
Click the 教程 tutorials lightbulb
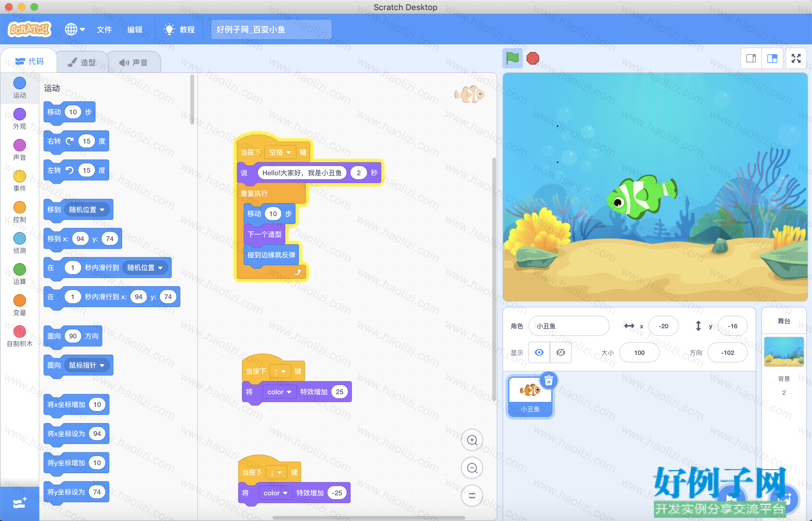(x=179, y=29)
